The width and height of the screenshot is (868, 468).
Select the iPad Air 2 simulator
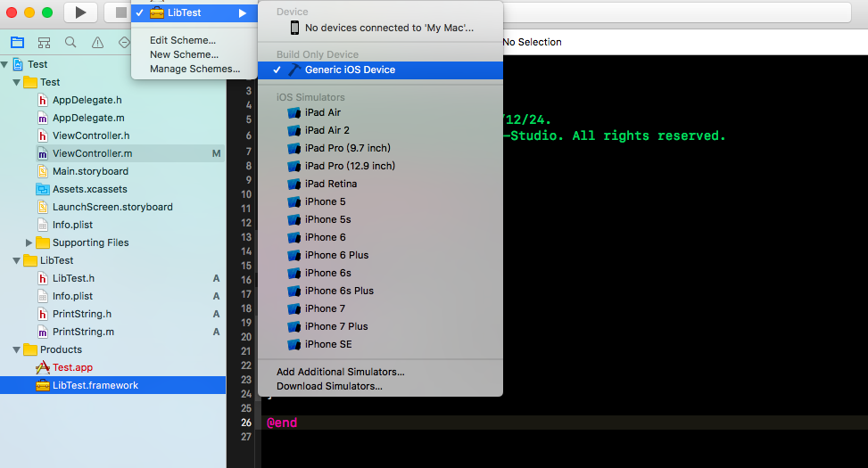[x=380, y=130]
